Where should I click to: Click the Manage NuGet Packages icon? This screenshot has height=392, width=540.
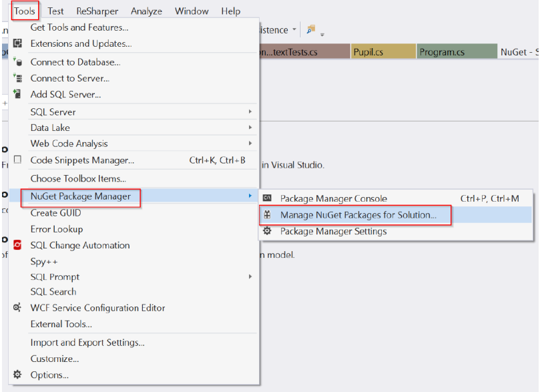267,214
